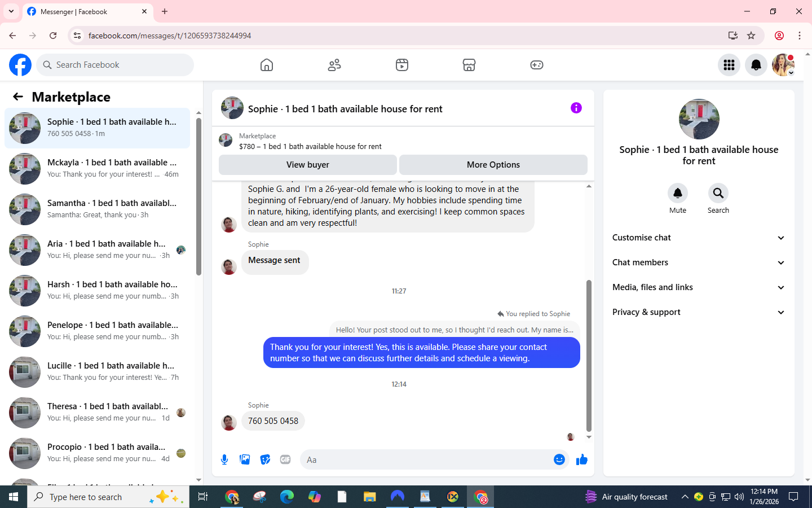Open Aria conversation in list
The height and width of the screenshot is (508, 812).
click(97, 250)
